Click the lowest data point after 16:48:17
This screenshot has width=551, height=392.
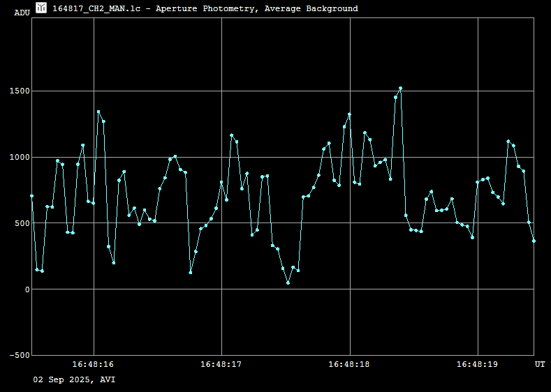click(x=288, y=282)
